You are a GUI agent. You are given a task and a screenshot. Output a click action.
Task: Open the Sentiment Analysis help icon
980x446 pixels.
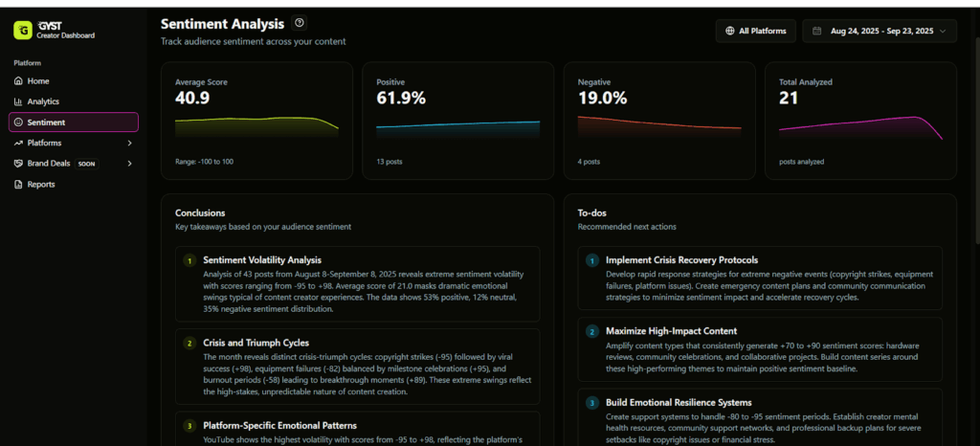300,23
